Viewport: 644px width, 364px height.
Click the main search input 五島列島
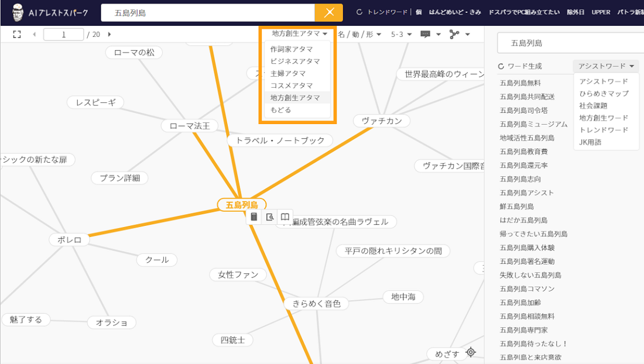tap(208, 13)
